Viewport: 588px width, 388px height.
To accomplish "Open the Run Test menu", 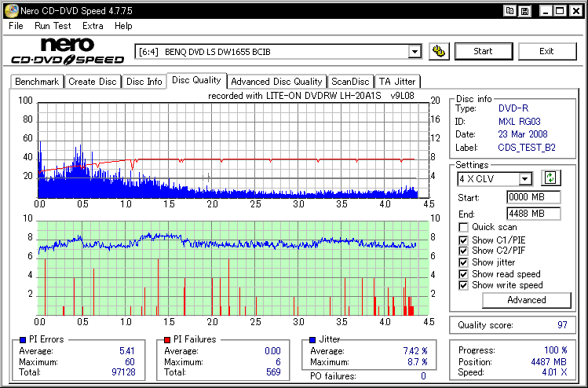I will (x=53, y=26).
